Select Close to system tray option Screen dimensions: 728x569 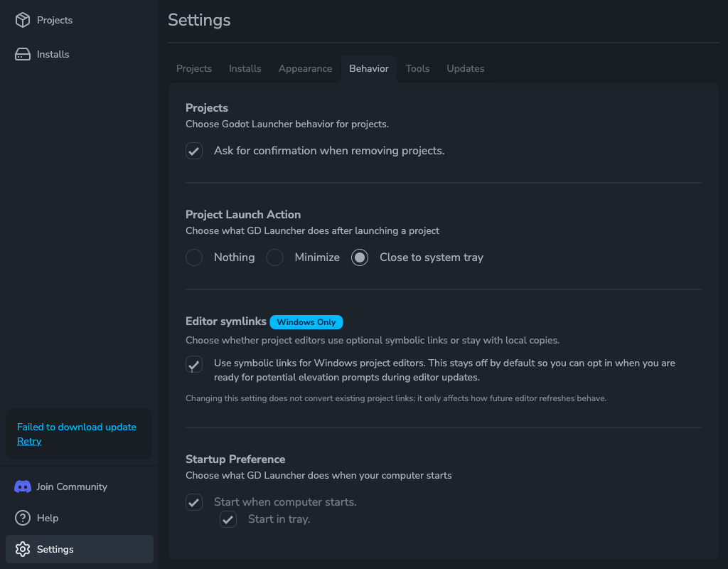(x=360, y=257)
